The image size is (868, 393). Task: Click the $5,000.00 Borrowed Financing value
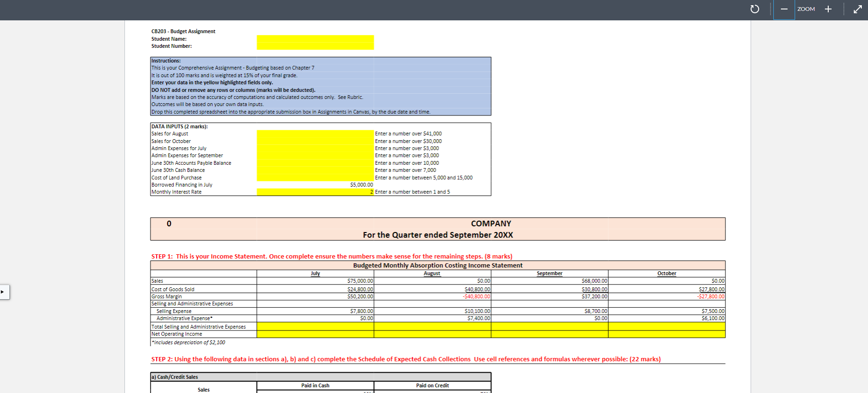point(362,185)
